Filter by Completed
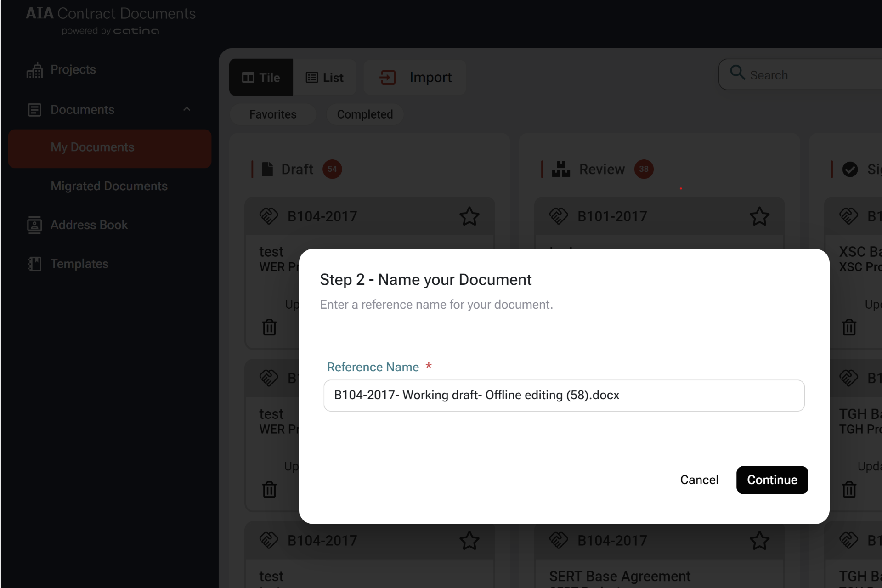The width and height of the screenshot is (882, 588). pos(365,114)
